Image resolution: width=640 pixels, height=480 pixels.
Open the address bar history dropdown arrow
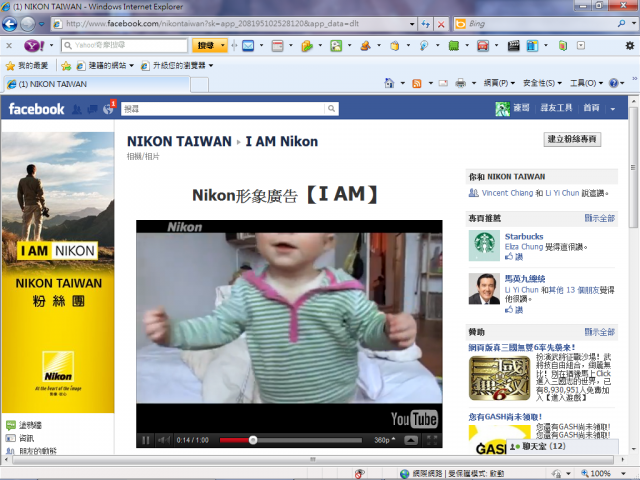coord(412,24)
